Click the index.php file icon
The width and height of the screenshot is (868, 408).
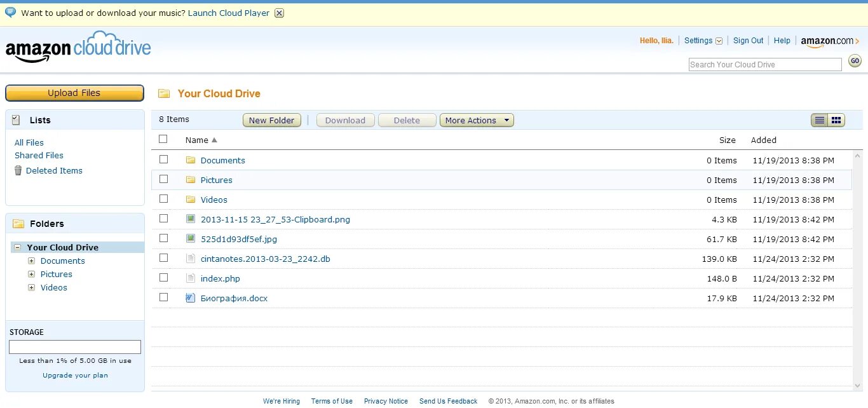pos(191,278)
